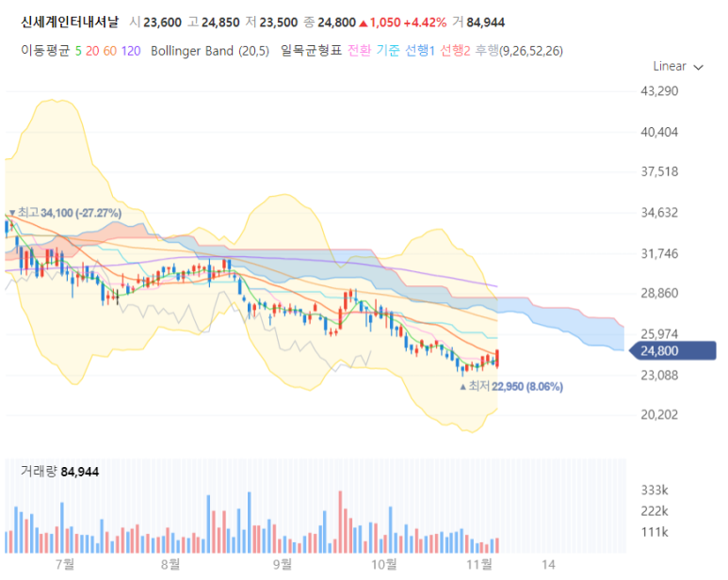Click the header volume value 84,944
728x580 pixels.
pos(486,23)
